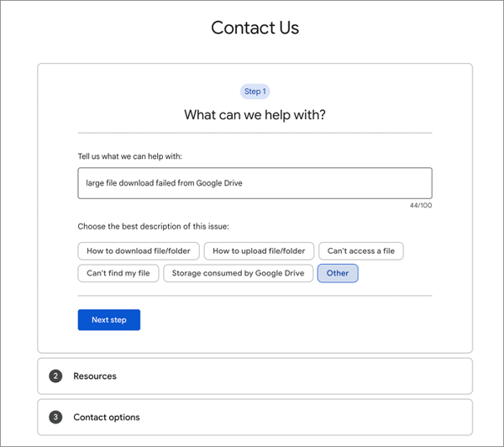The width and height of the screenshot is (504, 447).
Task: Click the "Tell us what we can help with:" label
Action: 129,156
